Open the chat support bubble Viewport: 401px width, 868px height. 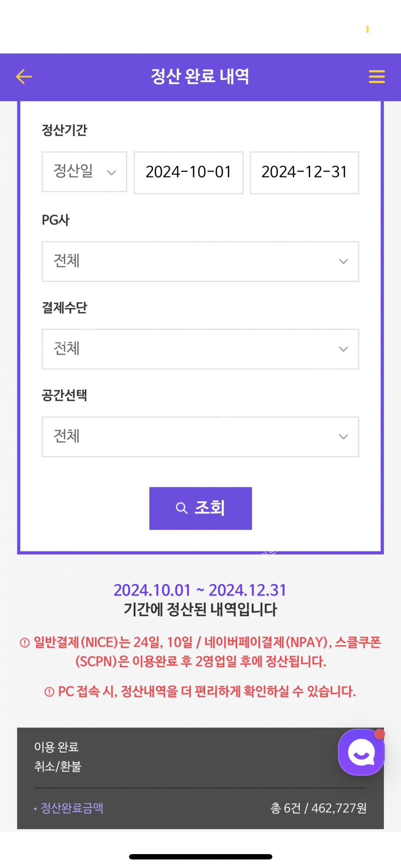[x=361, y=752]
